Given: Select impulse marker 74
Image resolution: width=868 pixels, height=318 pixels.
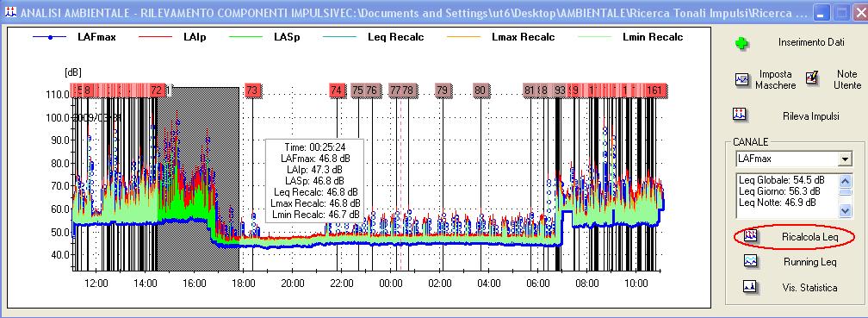Looking at the screenshot, I should point(337,90).
